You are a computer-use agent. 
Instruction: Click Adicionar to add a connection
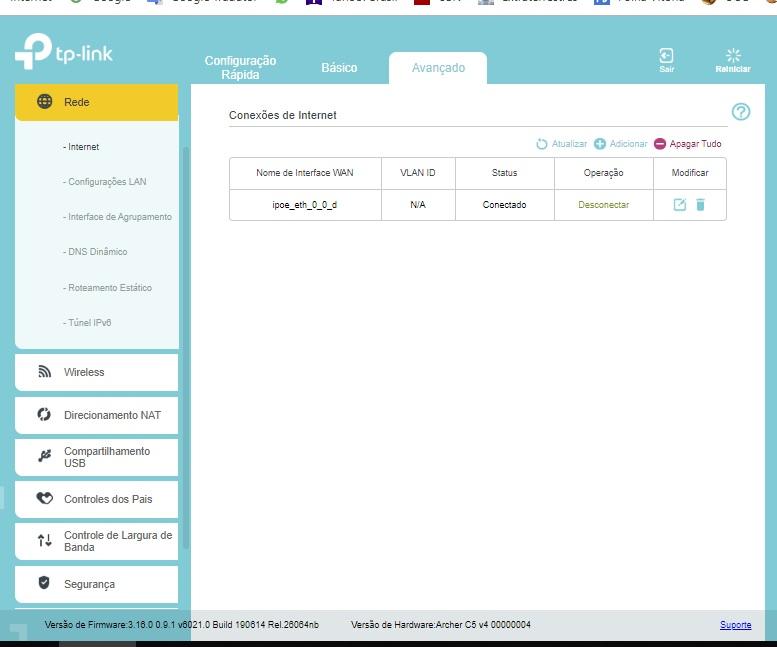(621, 144)
